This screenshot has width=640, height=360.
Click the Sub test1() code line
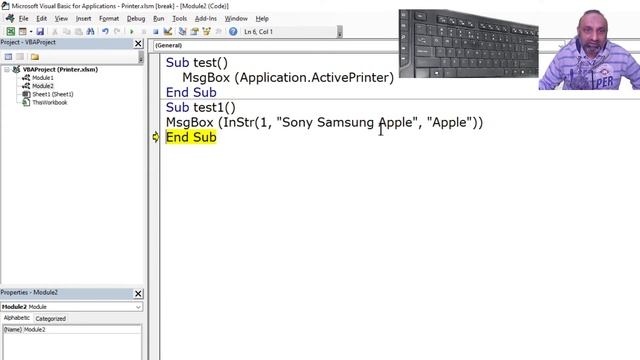tap(201, 107)
